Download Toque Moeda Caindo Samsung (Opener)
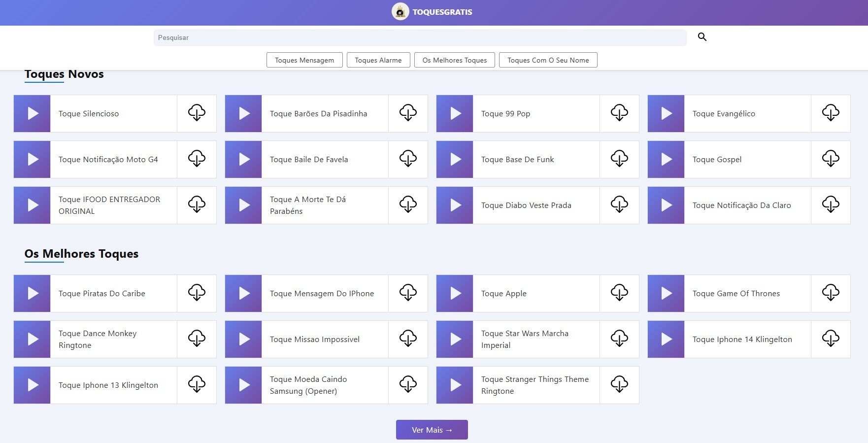This screenshot has width=868, height=443. pos(408,384)
